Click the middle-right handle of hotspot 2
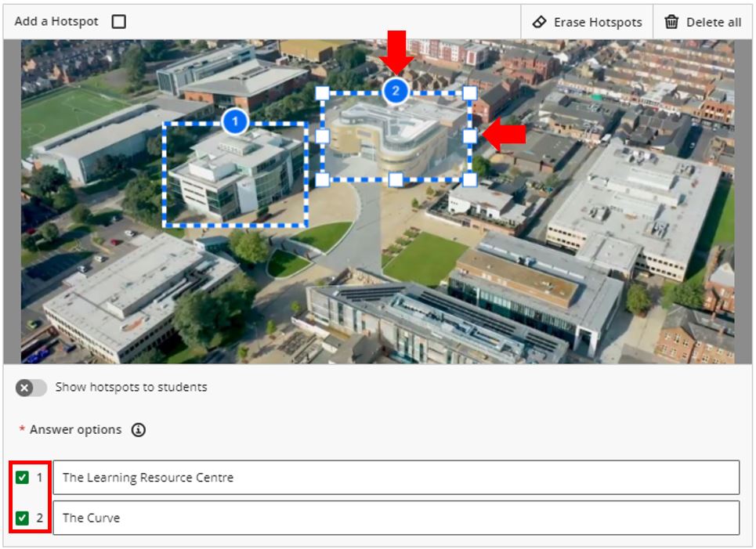Viewport: 756px width, 549px height. (x=469, y=136)
